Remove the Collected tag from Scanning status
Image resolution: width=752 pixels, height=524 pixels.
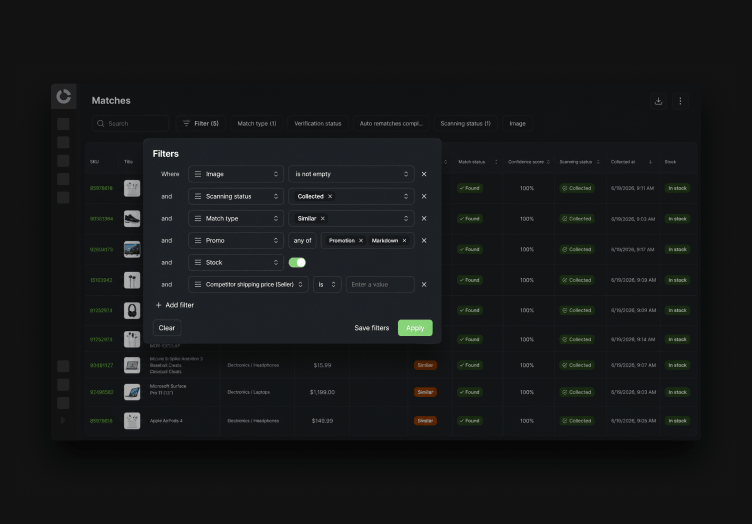coord(330,197)
